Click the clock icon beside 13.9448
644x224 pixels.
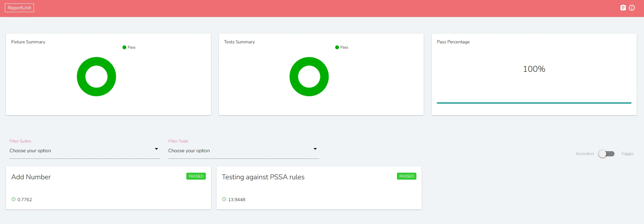click(224, 199)
